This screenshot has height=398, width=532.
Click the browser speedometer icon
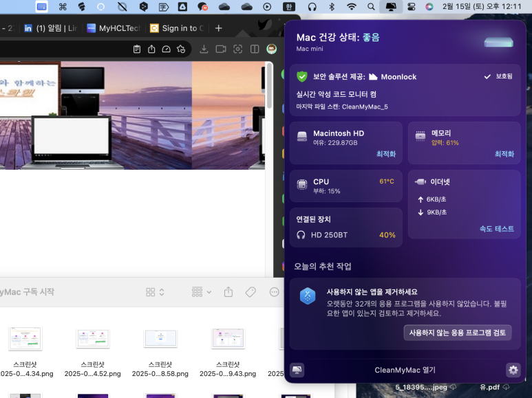(166, 49)
